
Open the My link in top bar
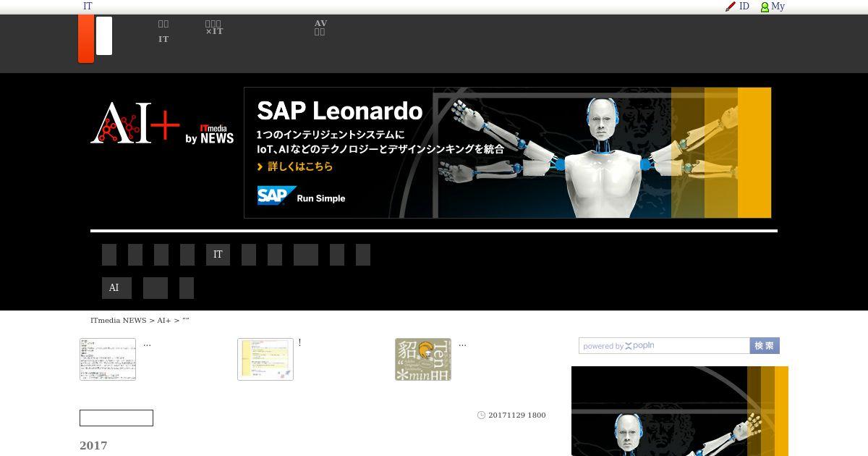778,7
